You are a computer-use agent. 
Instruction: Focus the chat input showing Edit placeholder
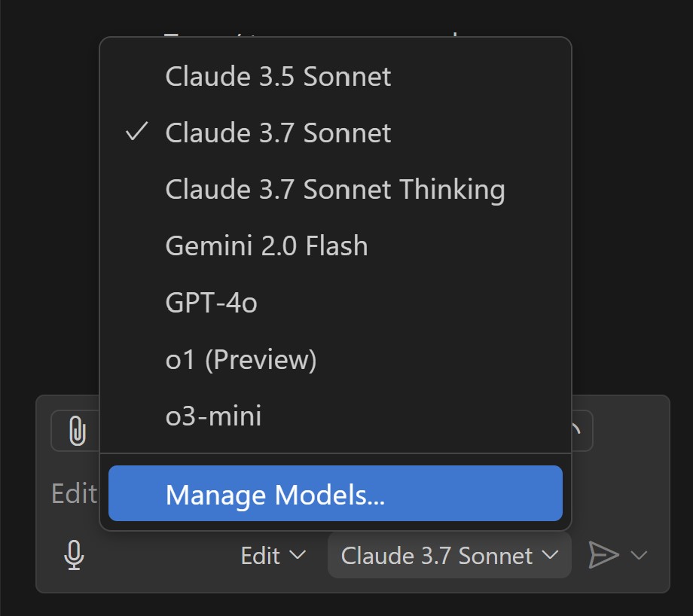74,494
